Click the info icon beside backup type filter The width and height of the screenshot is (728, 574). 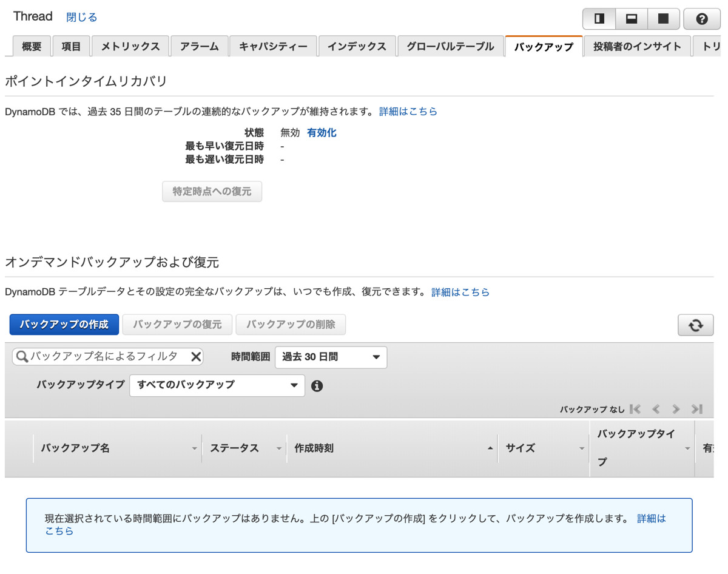[x=317, y=385]
